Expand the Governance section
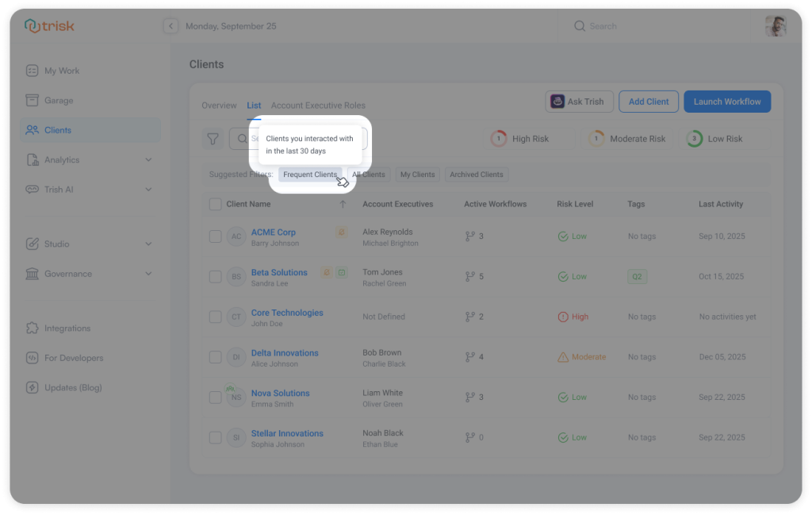Screen dimensions: 812x515 [x=147, y=273]
